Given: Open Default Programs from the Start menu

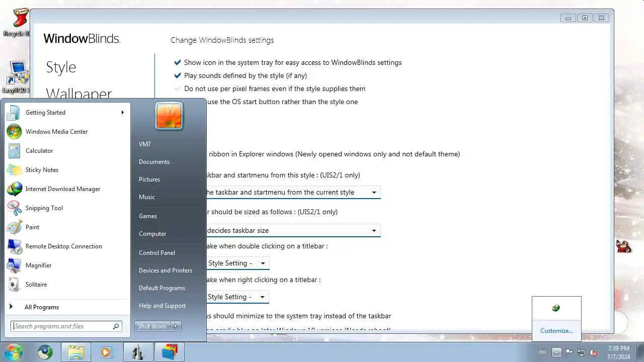Looking at the screenshot, I should point(162,288).
